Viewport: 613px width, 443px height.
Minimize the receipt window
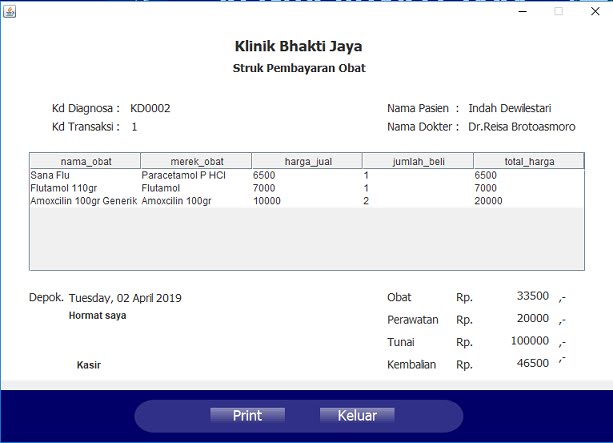[522, 11]
